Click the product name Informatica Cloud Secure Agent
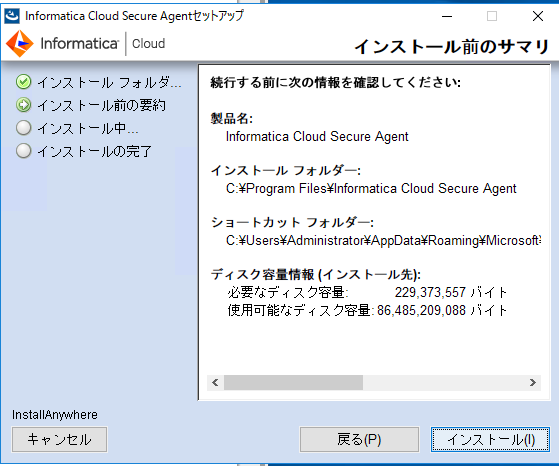Viewport: 559px width, 466px height. pyautogui.click(x=317, y=137)
